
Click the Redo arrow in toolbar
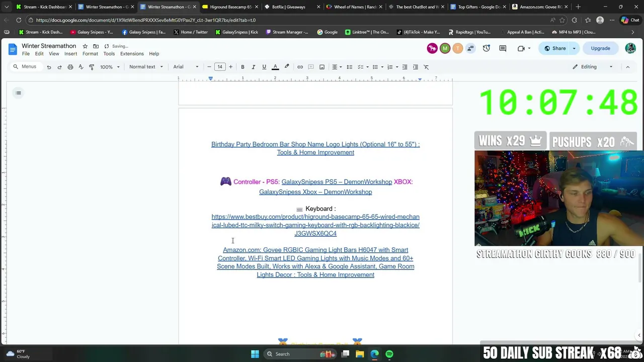point(59,67)
